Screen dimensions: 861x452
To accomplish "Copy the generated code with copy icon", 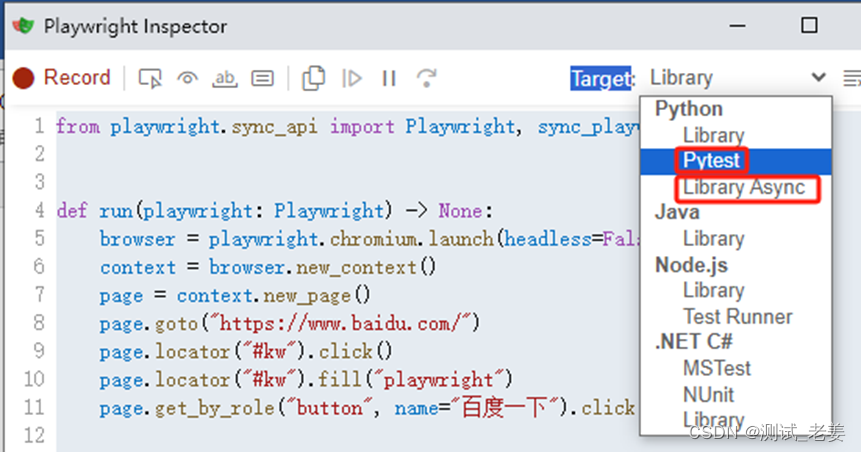I will 314,78.
